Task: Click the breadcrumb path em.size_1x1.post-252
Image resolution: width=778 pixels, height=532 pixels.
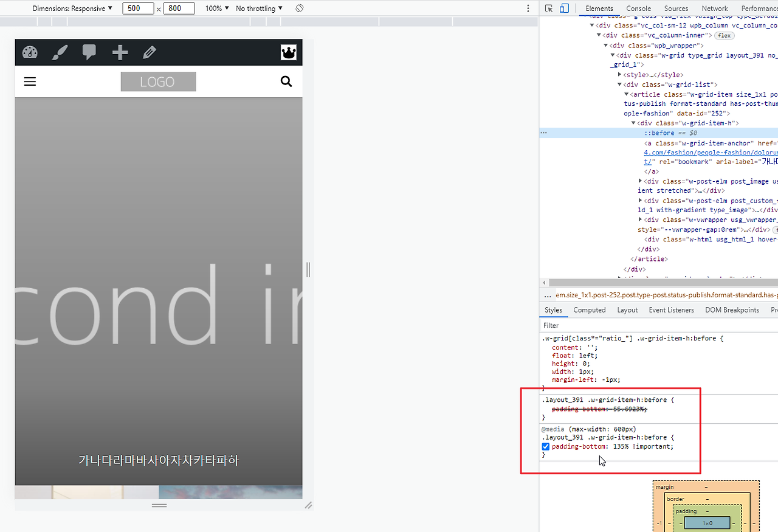Action: (666, 295)
